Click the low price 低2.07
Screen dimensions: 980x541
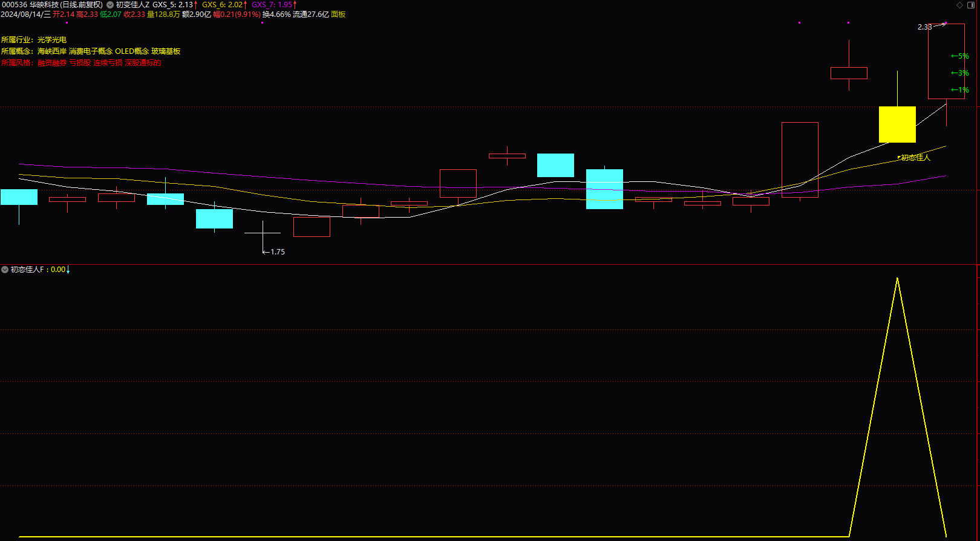point(111,15)
